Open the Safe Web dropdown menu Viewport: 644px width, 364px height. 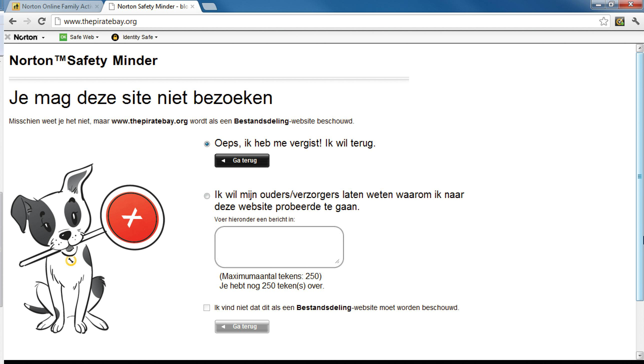tap(97, 37)
